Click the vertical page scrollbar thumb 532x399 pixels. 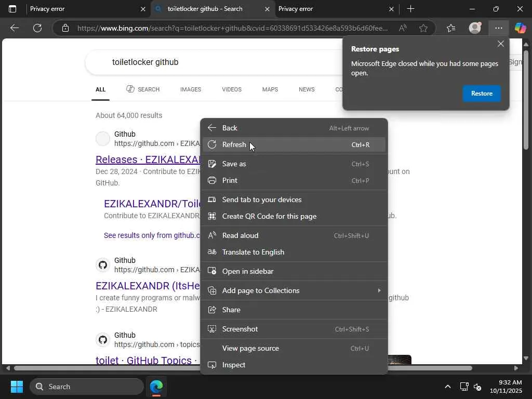tap(526, 99)
